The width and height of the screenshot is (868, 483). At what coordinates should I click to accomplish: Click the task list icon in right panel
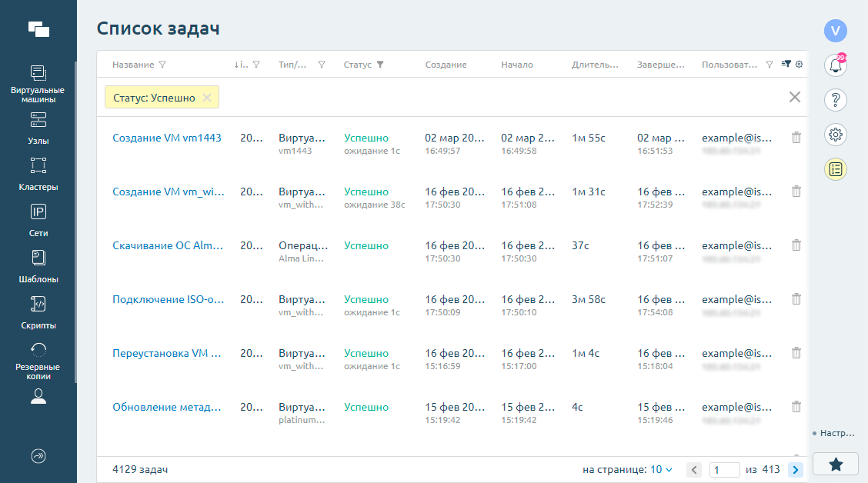[x=835, y=169]
